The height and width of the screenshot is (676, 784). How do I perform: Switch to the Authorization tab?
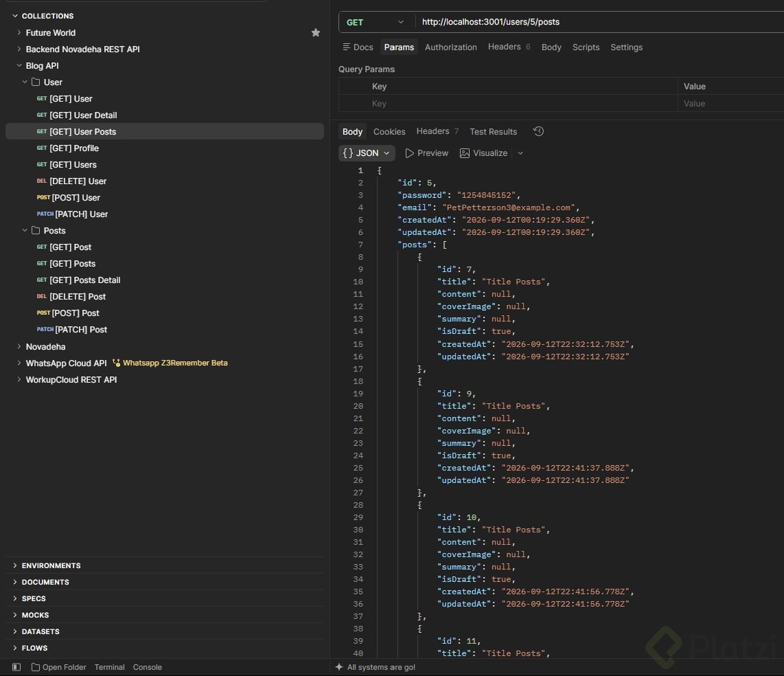(x=450, y=47)
